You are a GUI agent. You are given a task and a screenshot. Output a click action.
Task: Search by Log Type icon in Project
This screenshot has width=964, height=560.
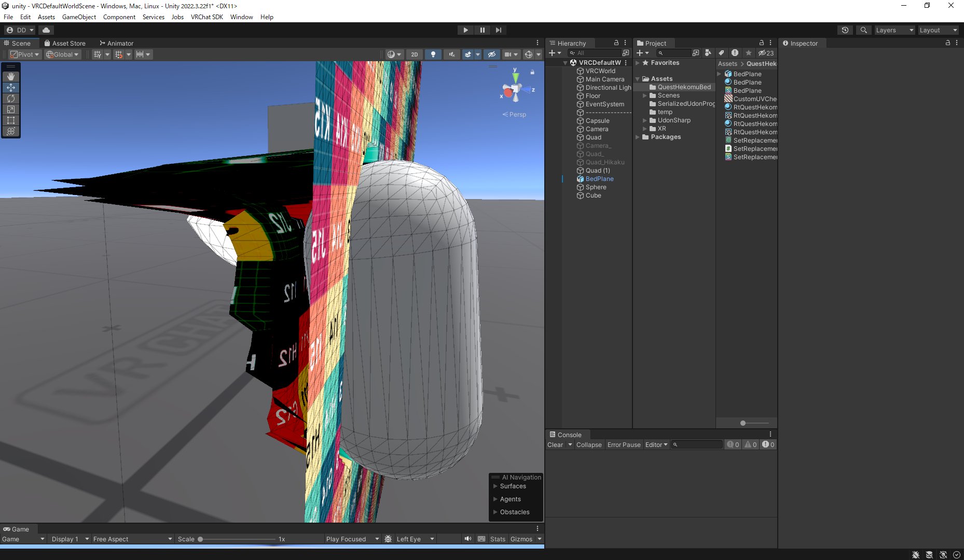pyautogui.click(x=735, y=53)
